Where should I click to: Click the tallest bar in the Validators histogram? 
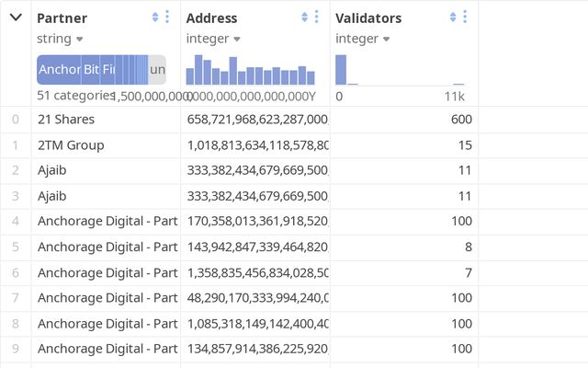[341, 70]
